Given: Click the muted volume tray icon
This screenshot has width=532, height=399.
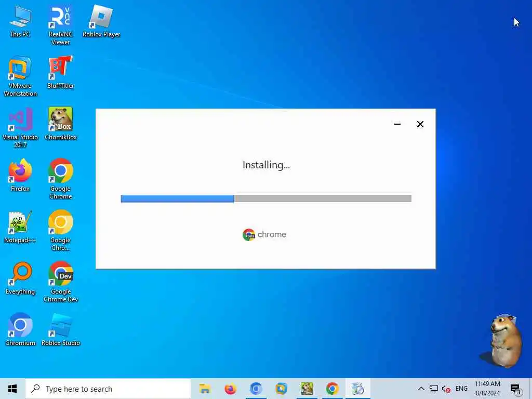Looking at the screenshot, I should (x=446, y=389).
